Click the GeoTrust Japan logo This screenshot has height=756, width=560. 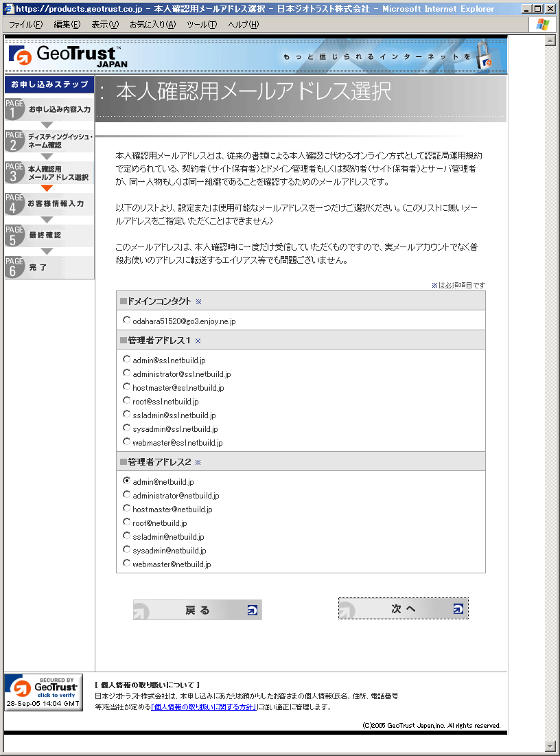[x=68, y=56]
